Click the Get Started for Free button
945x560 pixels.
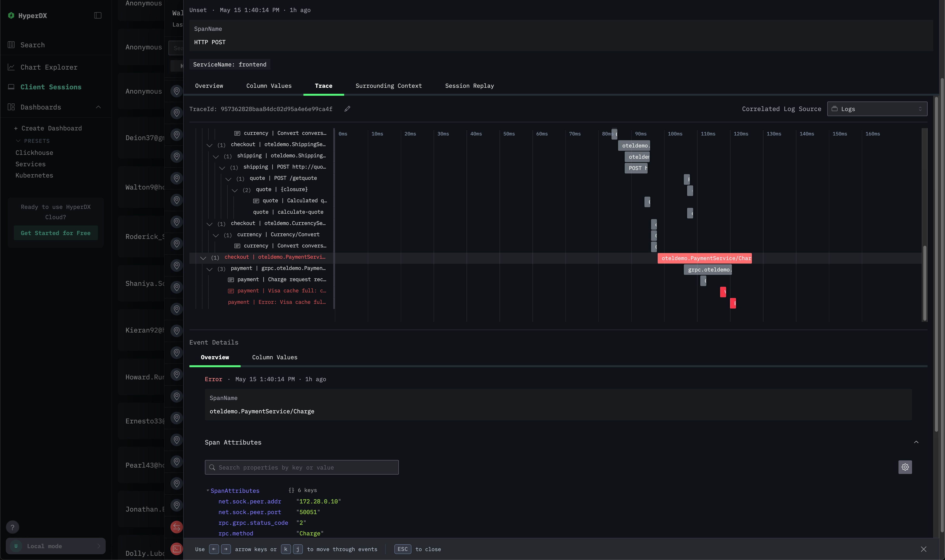coord(55,233)
